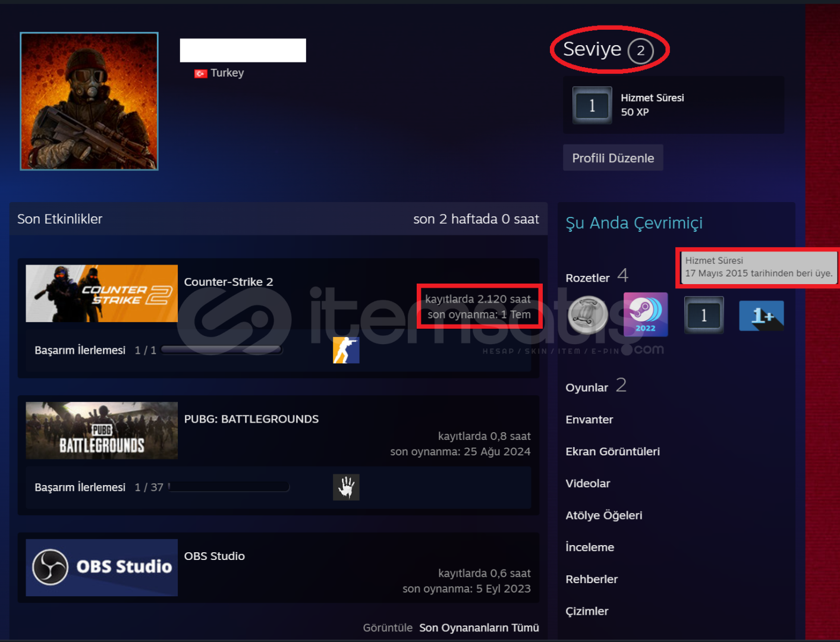The height and width of the screenshot is (642, 840).
Task: Open Son Oynananların Tümü link
Action: coord(479,628)
